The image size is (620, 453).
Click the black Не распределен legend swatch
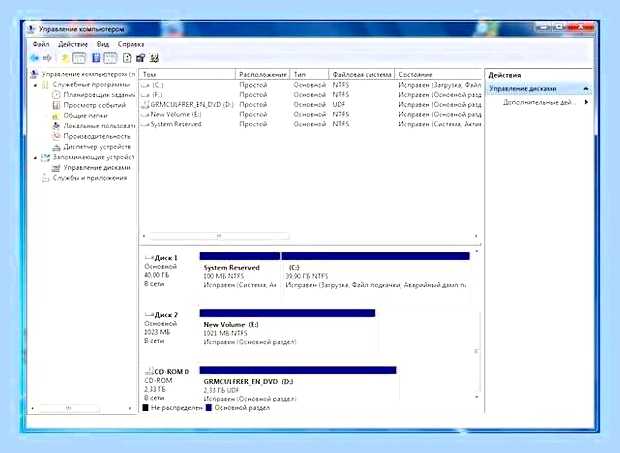tap(146, 408)
